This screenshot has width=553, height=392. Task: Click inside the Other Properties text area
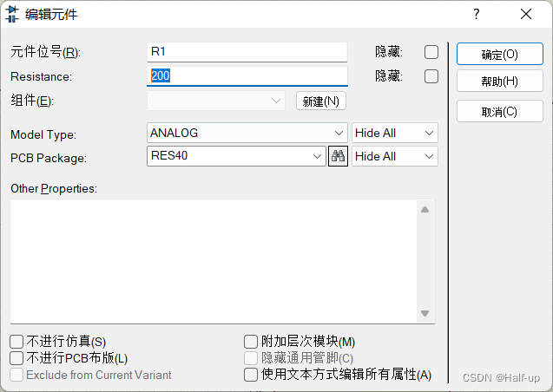(214, 261)
